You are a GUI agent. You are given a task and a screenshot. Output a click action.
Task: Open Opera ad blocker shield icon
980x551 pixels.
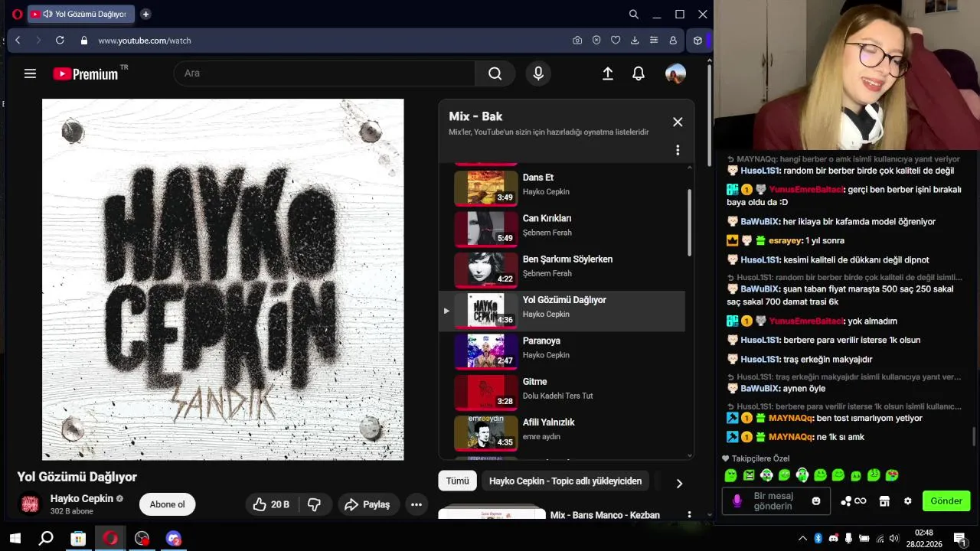(596, 41)
